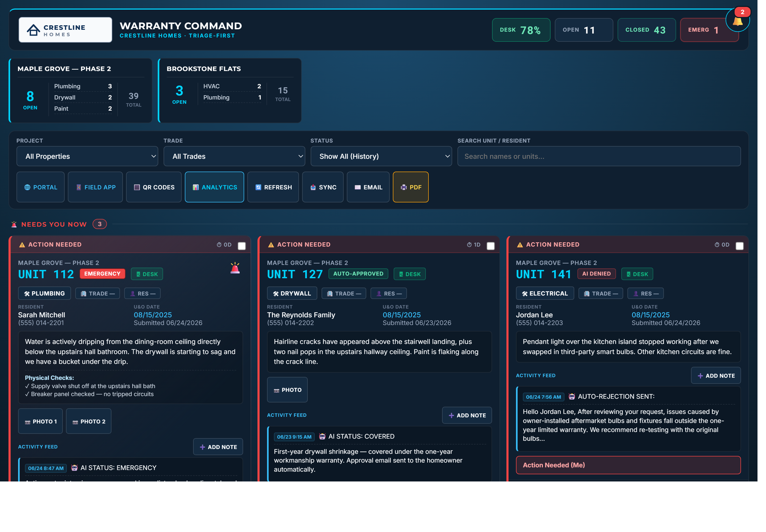
Task: Click the wrench icon on Drywall tag
Action: click(x=276, y=294)
